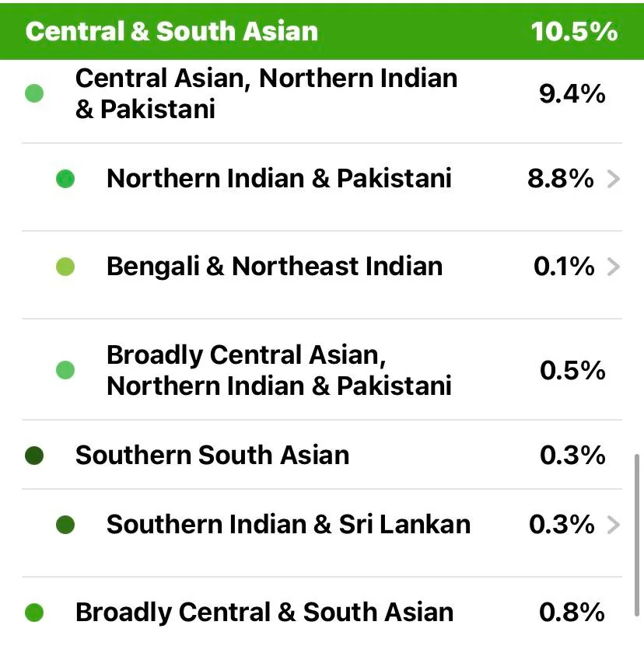Open Bengali & Northeast Indian label

[275, 267]
